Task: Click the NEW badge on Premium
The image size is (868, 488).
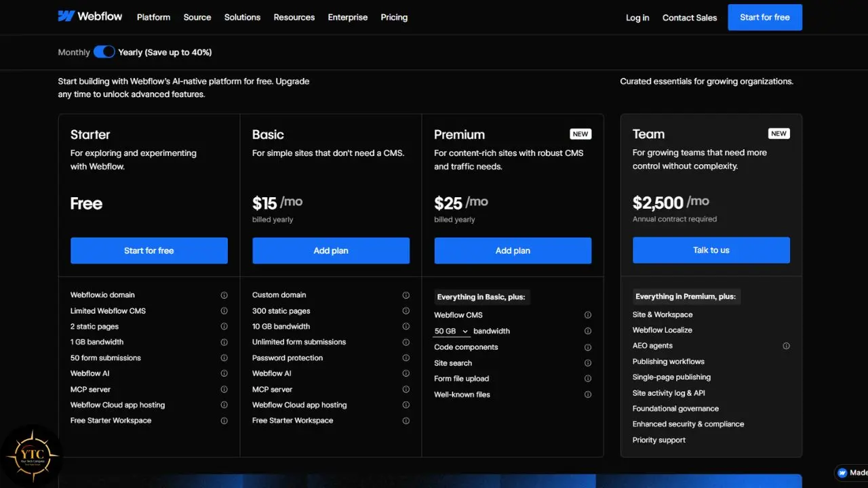Action: pyautogui.click(x=580, y=134)
